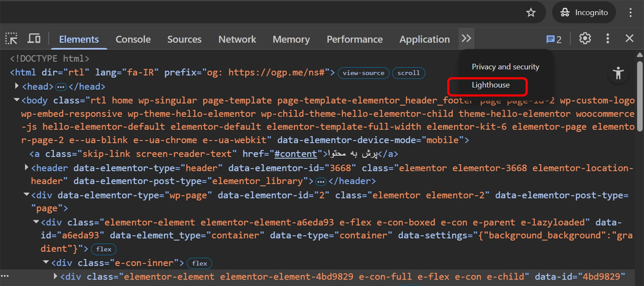Follow the #content href link

pyautogui.click(x=296, y=154)
